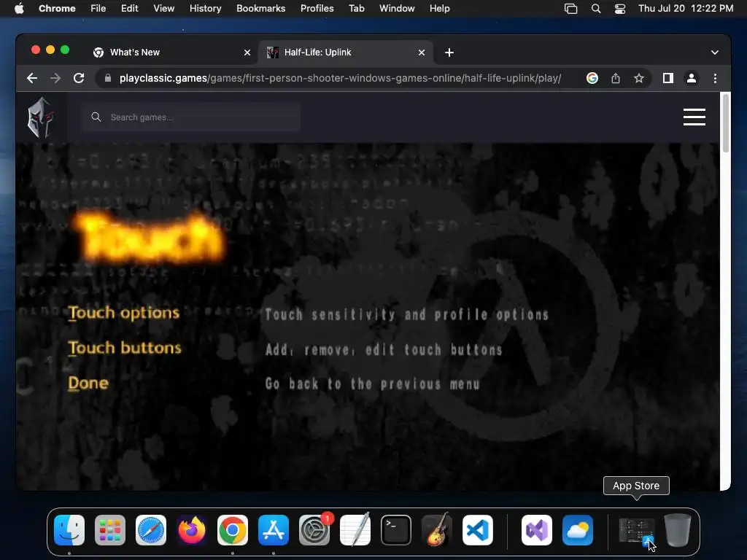Screen dimensions: 747x560
Task: Open the Chrome profile menu
Action: pyautogui.click(x=692, y=78)
